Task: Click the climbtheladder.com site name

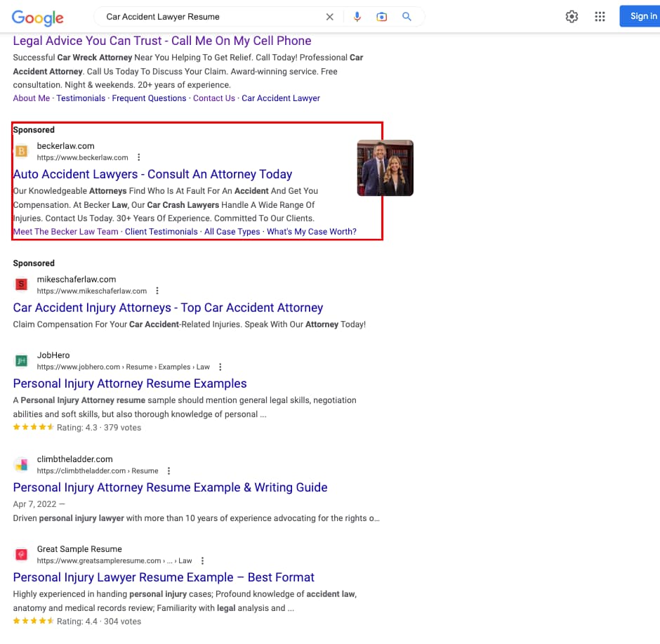Action: point(74,459)
